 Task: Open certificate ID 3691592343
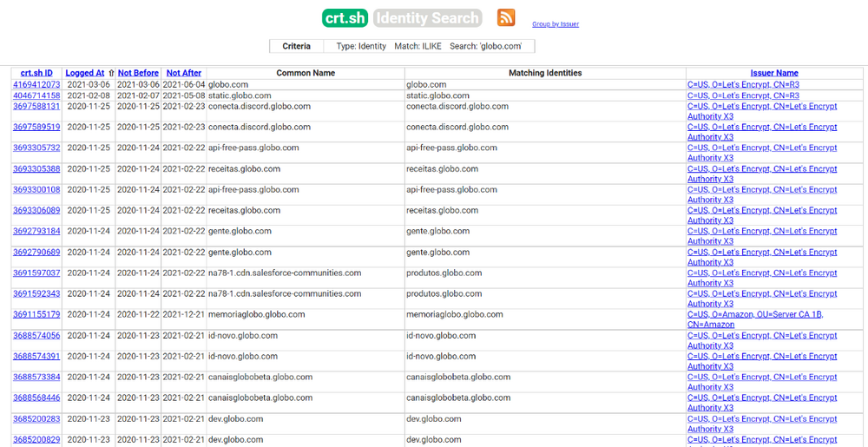pyautogui.click(x=36, y=293)
